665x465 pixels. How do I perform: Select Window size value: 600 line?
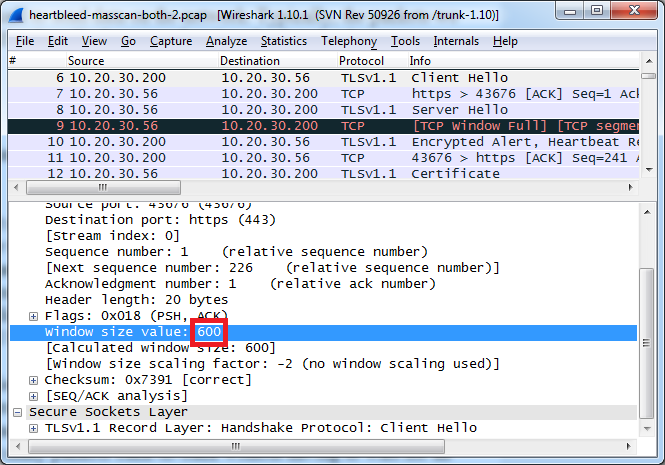[323, 332]
